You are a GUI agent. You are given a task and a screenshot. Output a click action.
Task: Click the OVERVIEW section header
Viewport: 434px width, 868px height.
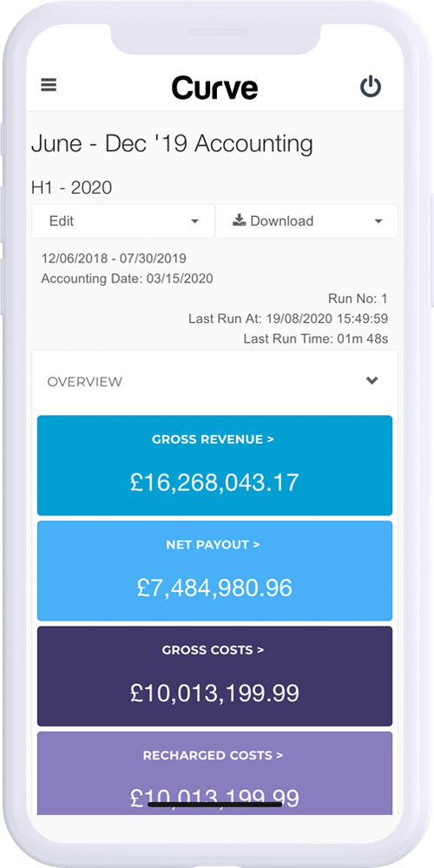(214, 381)
